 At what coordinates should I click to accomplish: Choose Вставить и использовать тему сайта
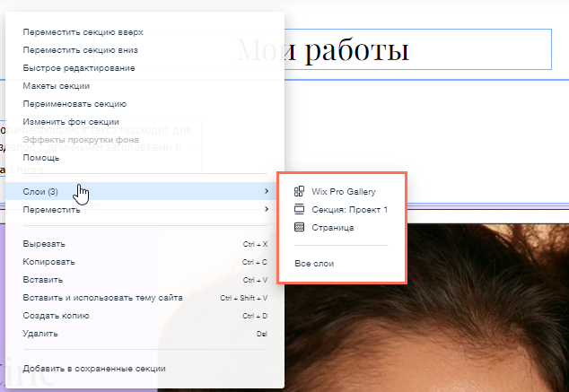(x=144, y=298)
